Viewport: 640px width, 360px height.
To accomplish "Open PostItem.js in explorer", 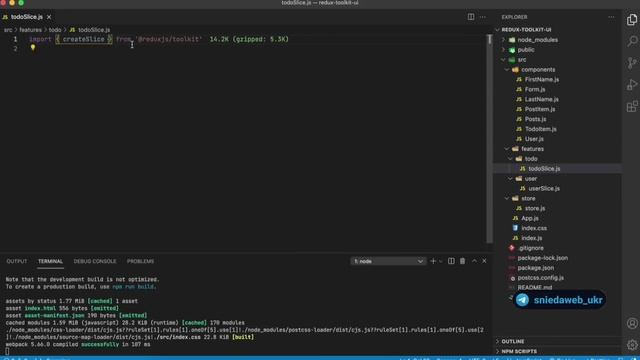I will [558, 109].
